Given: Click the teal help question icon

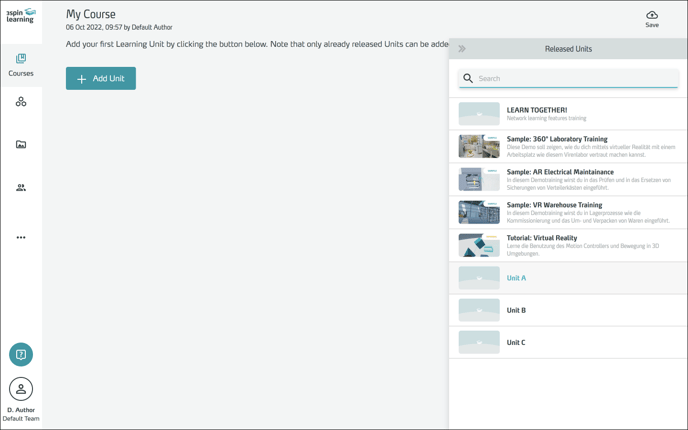Looking at the screenshot, I should pos(21,354).
